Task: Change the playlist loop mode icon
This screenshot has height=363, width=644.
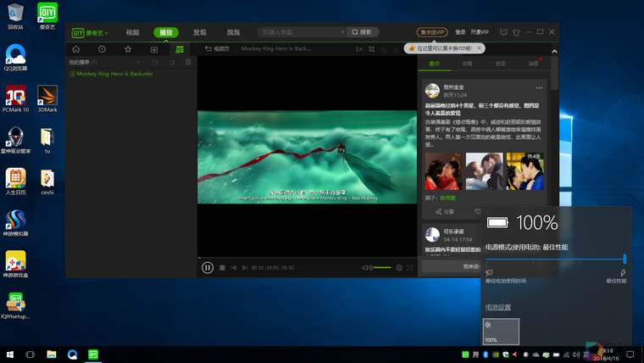Action: [x=172, y=62]
